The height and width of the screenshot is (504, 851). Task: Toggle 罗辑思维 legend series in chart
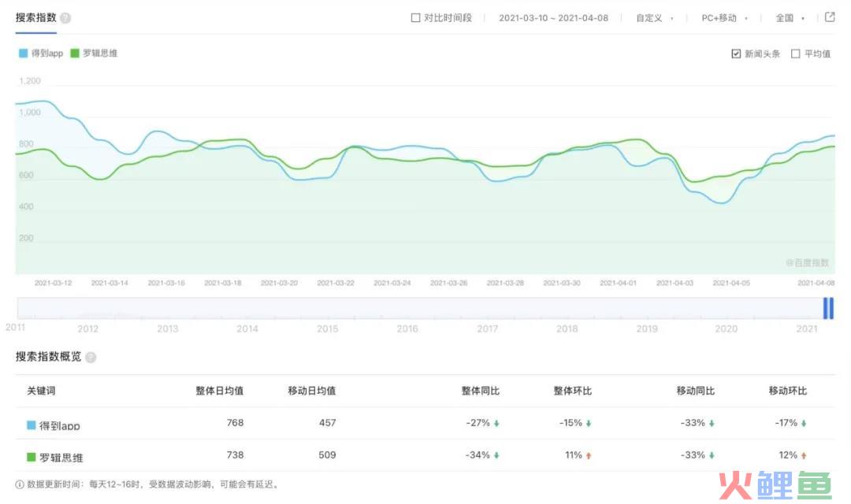click(94, 54)
